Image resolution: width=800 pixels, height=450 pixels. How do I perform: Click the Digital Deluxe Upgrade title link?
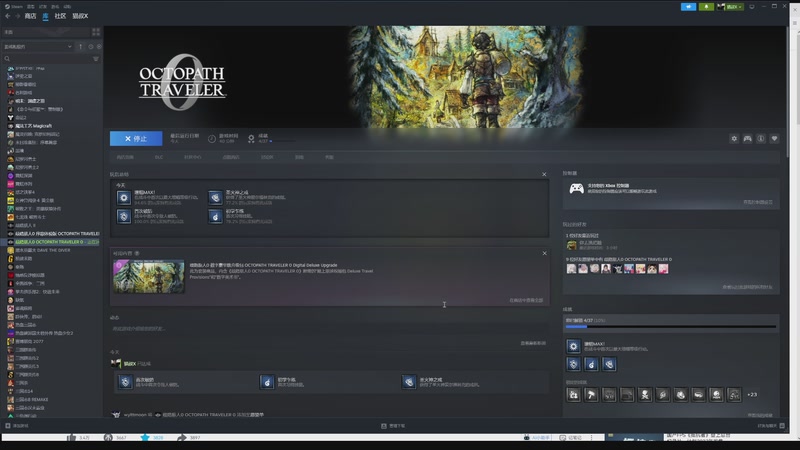pyautogui.click(x=263, y=265)
